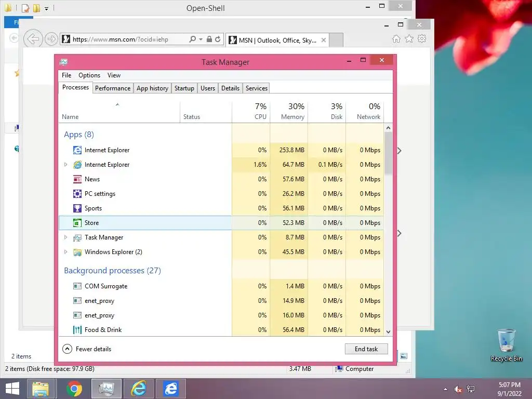Show hidden tray icons arrow
The image size is (532, 399).
coord(445,389)
